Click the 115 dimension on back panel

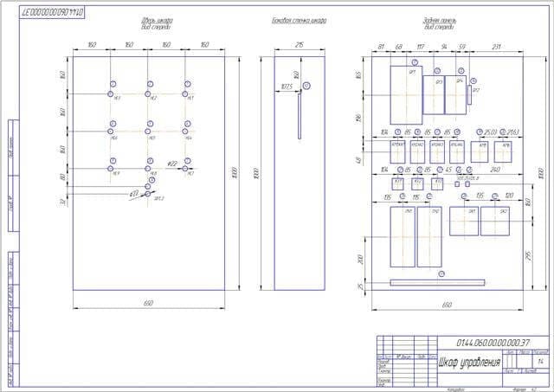pyautogui.click(x=415, y=196)
